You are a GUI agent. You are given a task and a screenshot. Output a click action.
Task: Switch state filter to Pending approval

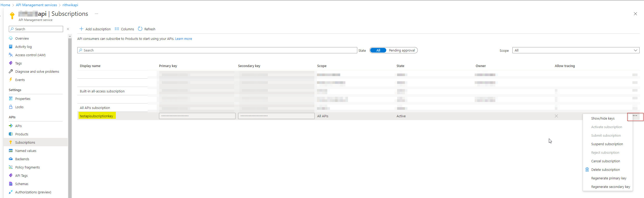[x=402, y=50]
